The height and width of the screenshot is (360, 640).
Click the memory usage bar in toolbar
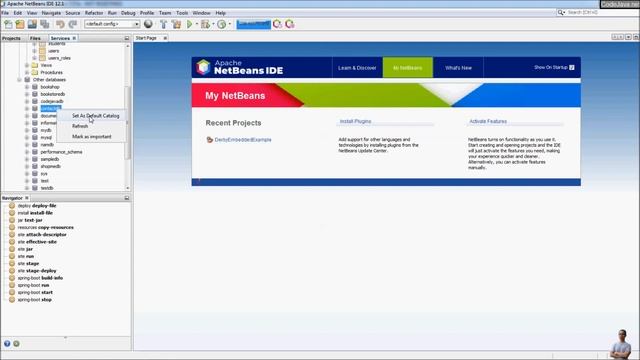253,24
